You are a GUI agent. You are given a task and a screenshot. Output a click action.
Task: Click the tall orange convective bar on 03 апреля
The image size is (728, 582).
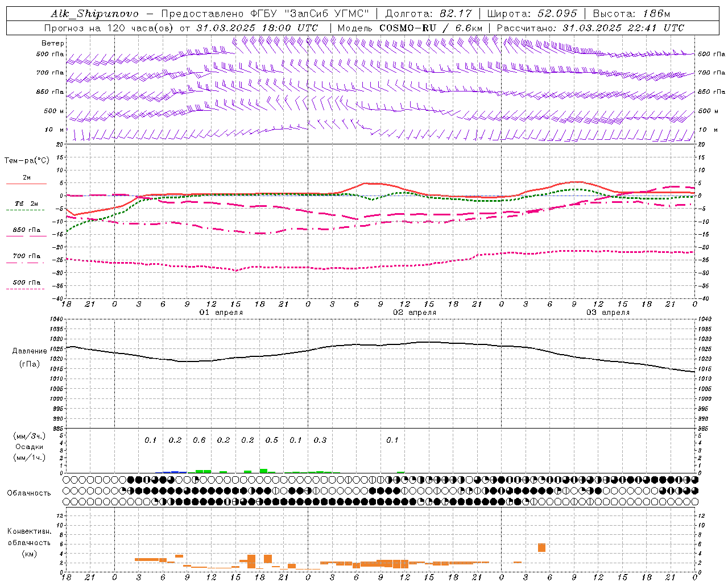tap(541, 548)
